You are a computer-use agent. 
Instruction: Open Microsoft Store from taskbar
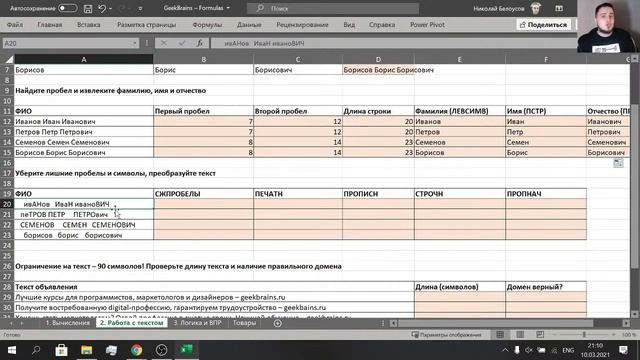[x=61, y=350]
